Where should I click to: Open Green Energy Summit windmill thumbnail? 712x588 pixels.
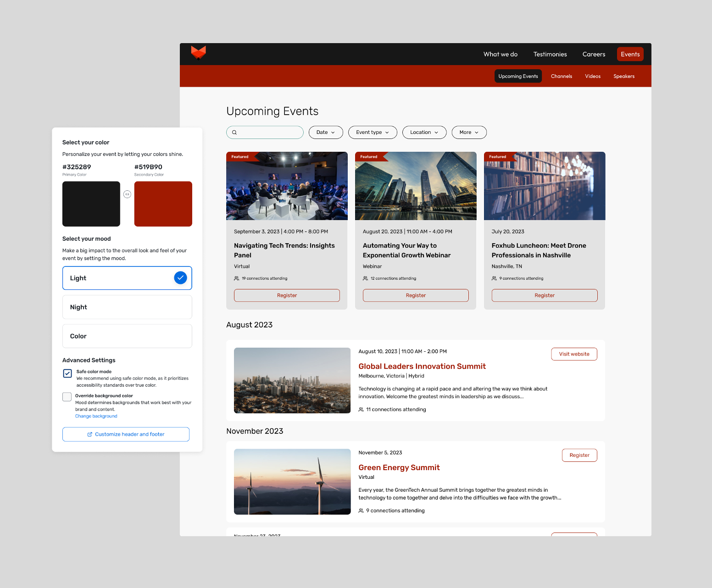(x=292, y=482)
